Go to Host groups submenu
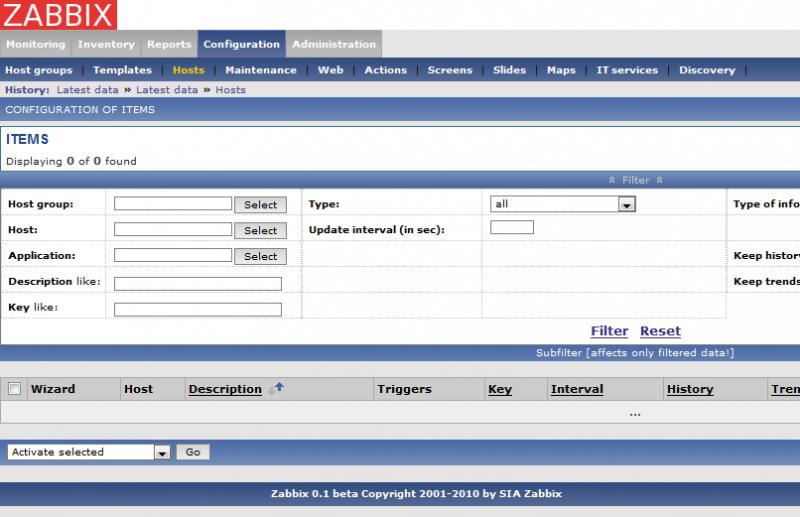800x517 pixels. [x=39, y=70]
